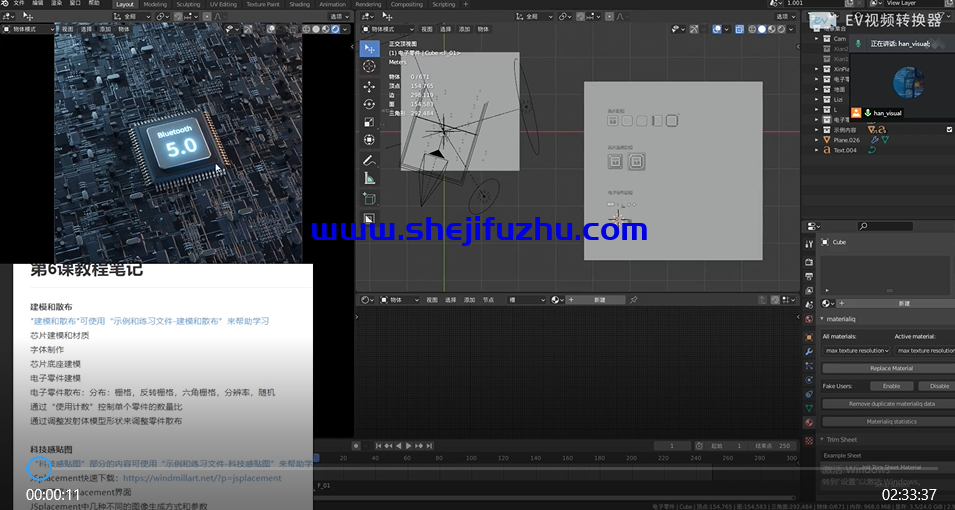Pick the Measure tool
The height and width of the screenshot is (510, 955).
(369, 179)
